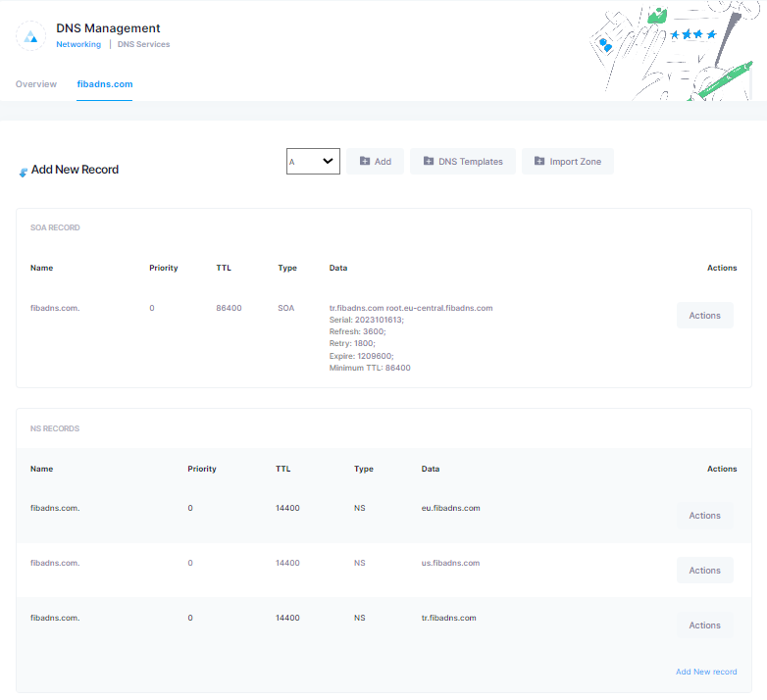767x700 pixels.
Task: Click the us.fibadns.com data cell
Action: click(x=450, y=563)
